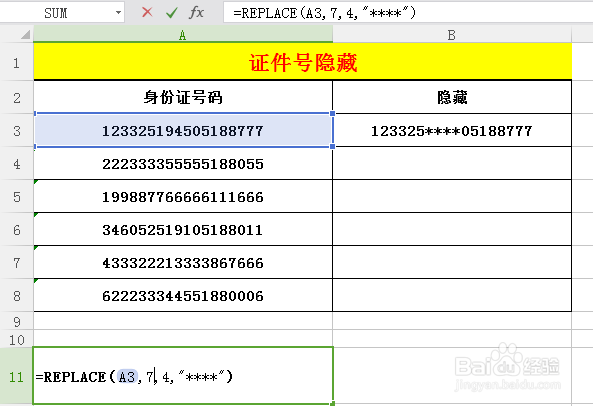Click empty cell A9
This screenshot has height=406, width=593.
pyautogui.click(x=183, y=321)
